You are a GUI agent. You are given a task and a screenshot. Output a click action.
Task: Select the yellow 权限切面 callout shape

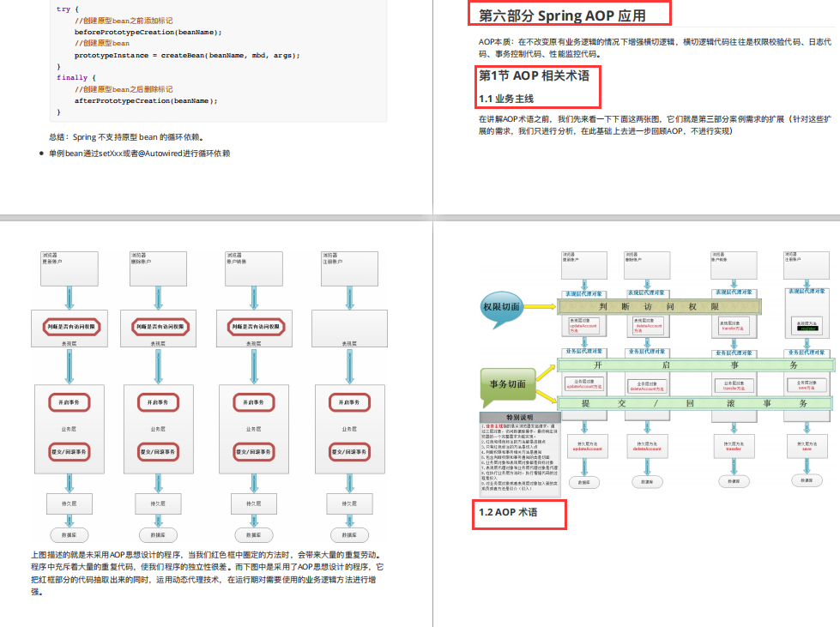coord(502,307)
